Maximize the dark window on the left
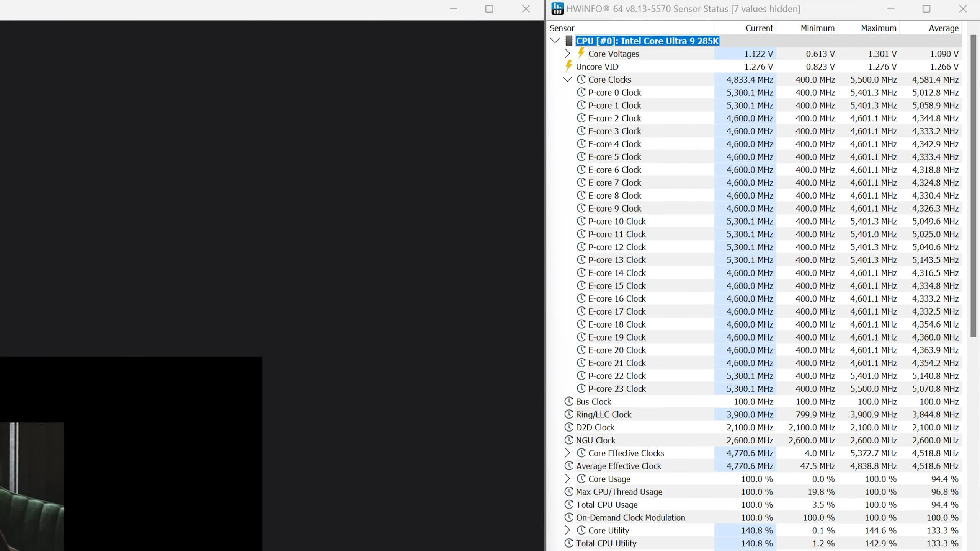The image size is (980, 551). coord(489,9)
